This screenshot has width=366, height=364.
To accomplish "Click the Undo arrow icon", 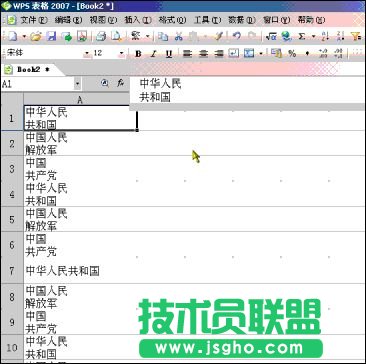I will click(x=236, y=36).
